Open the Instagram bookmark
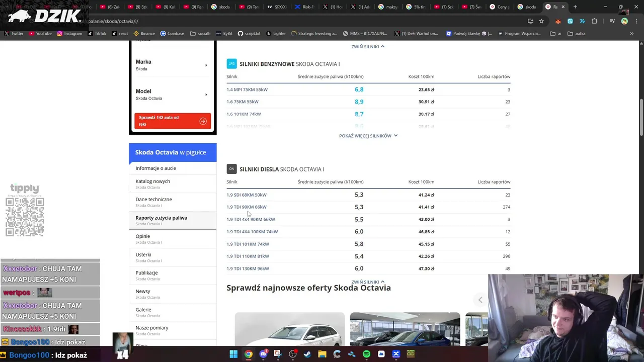 [69, 34]
